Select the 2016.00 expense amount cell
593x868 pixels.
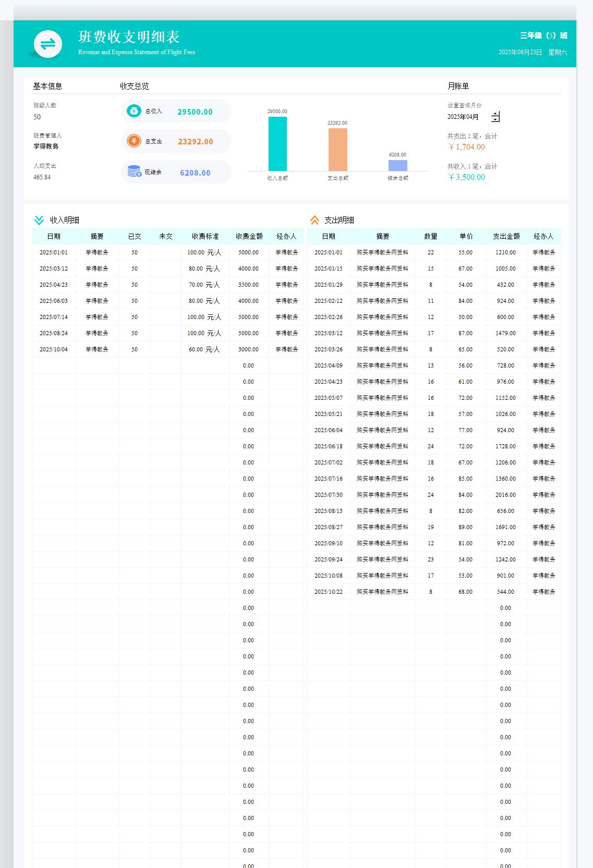(x=505, y=495)
